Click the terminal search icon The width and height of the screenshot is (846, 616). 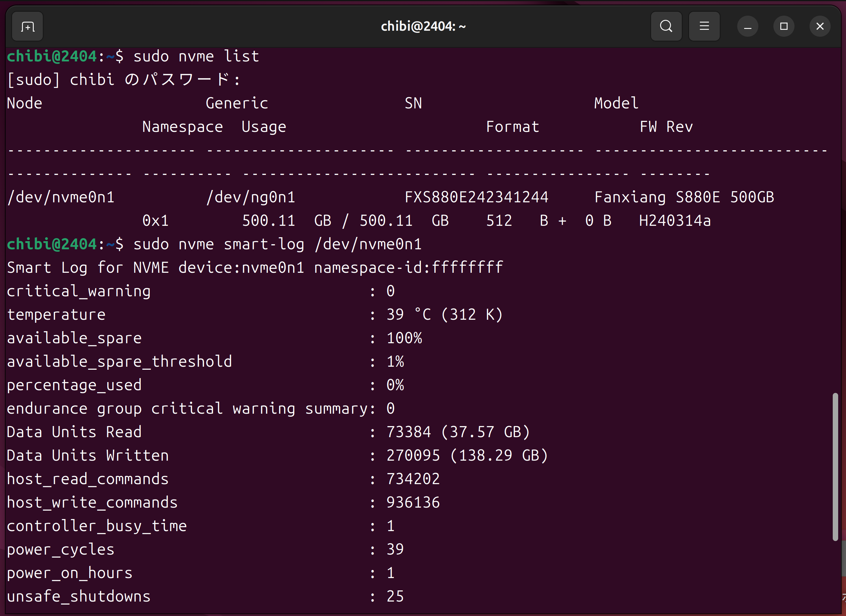coord(666,26)
